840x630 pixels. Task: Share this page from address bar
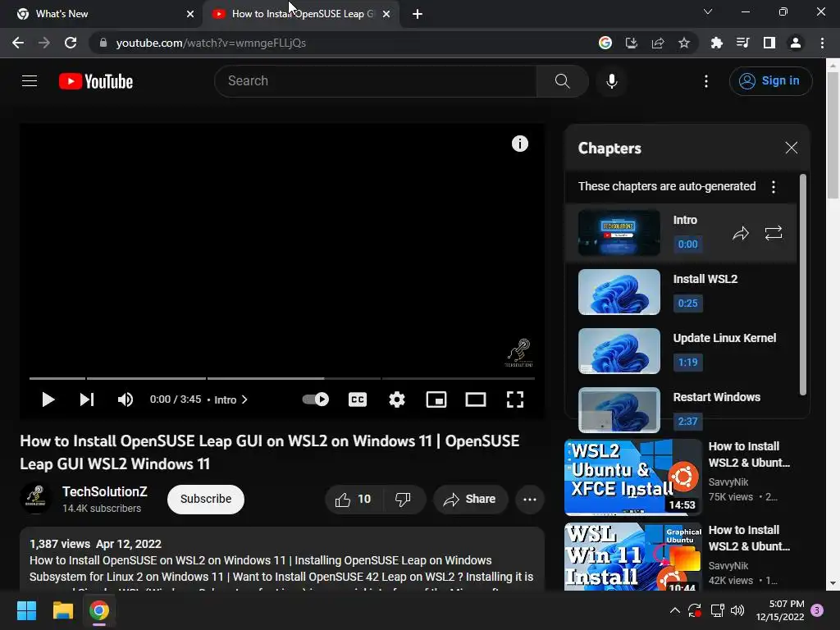click(x=657, y=43)
